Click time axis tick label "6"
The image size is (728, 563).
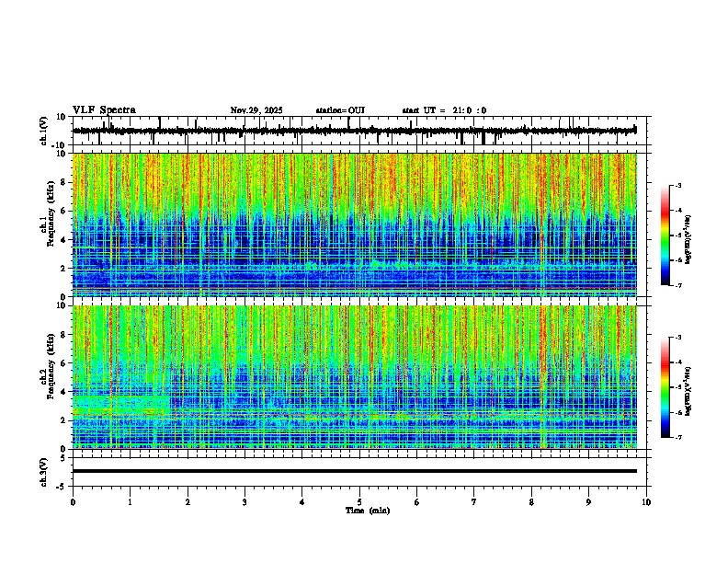click(416, 502)
